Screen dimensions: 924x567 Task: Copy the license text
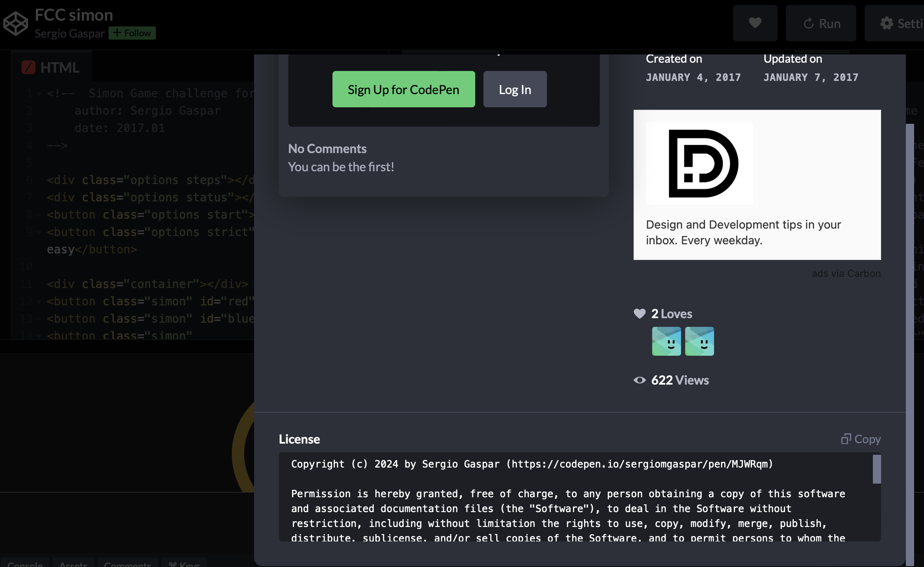[861, 439]
